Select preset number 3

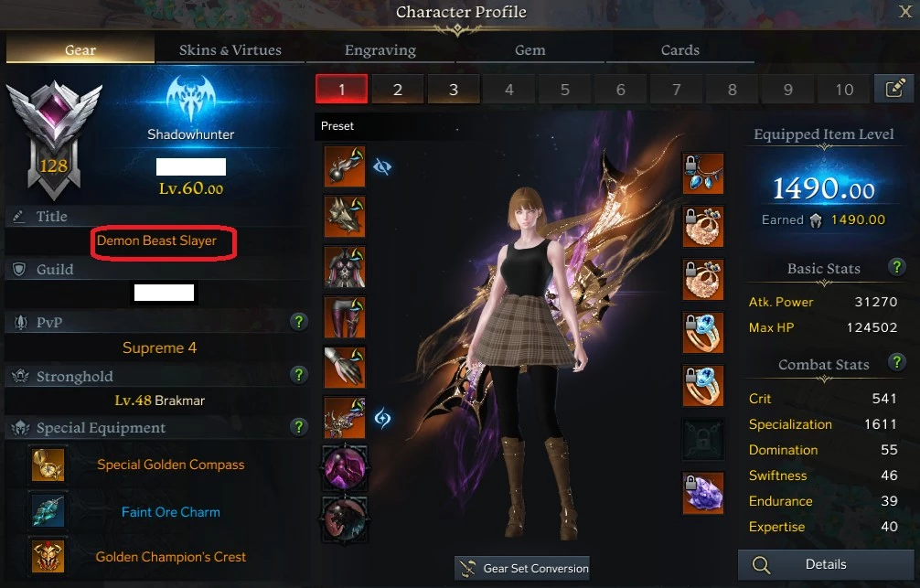(454, 90)
